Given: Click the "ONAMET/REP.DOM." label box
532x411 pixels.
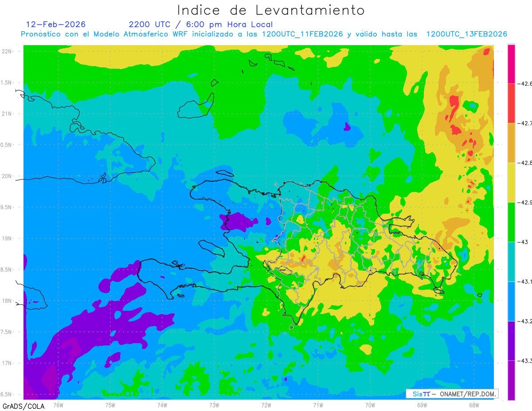Looking at the screenshot, I should [x=452, y=394].
